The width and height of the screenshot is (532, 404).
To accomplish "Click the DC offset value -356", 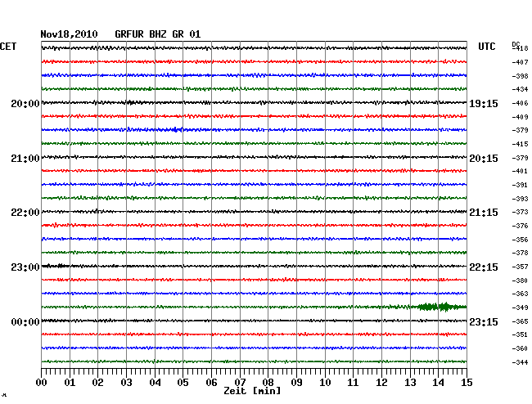I will point(520,240).
